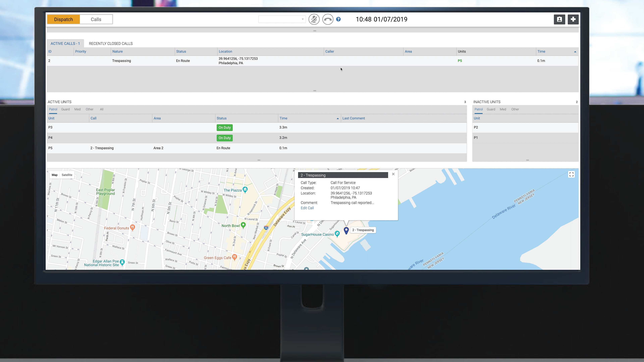Screen dimensions: 644x362
Task: Select inactive unit P1
Action: (525, 138)
